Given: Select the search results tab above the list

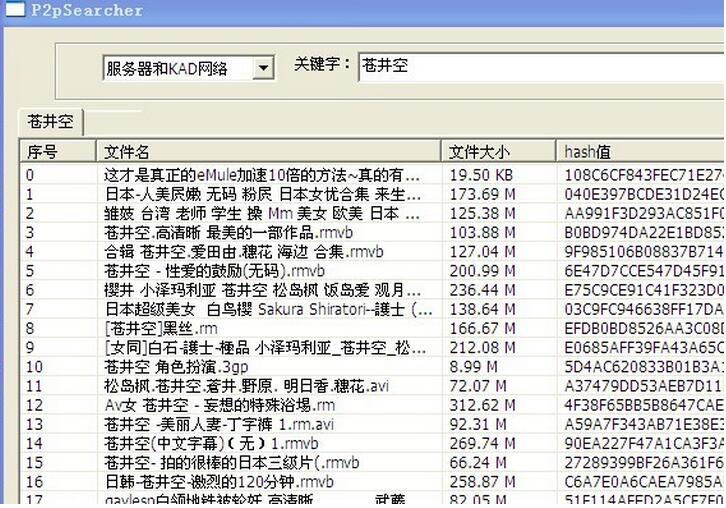Looking at the screenshot, I should [x=51, y=123].
